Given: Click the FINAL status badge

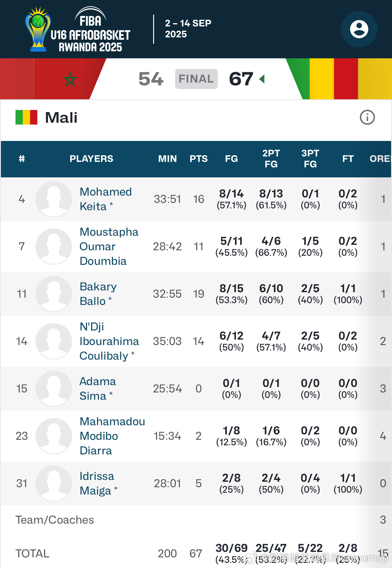Looking at the screenshot, I should [196, 79].
